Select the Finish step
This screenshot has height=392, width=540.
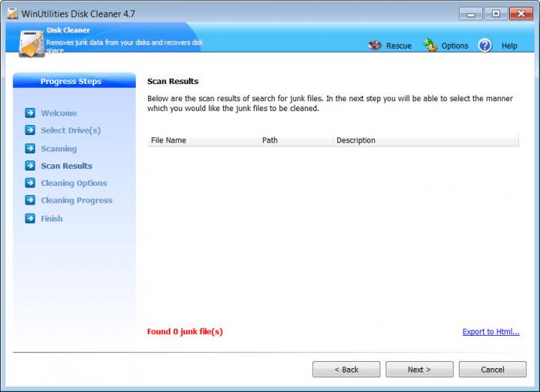pos(52,218)
